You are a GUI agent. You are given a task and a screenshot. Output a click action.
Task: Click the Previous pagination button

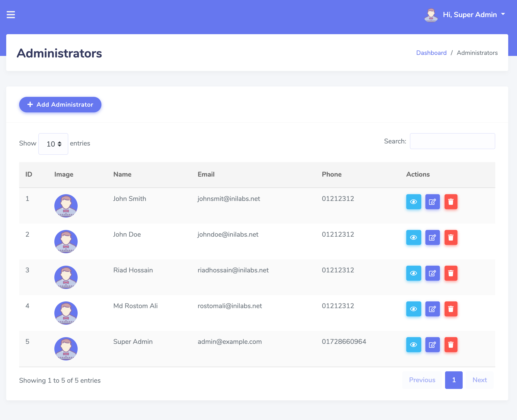pyautogui.click(x=422, y=380)
